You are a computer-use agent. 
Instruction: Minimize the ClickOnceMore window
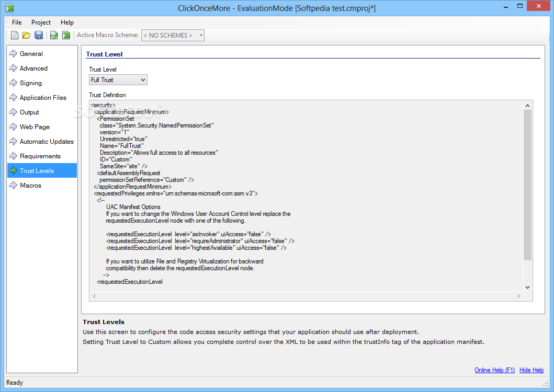point(506,6)
